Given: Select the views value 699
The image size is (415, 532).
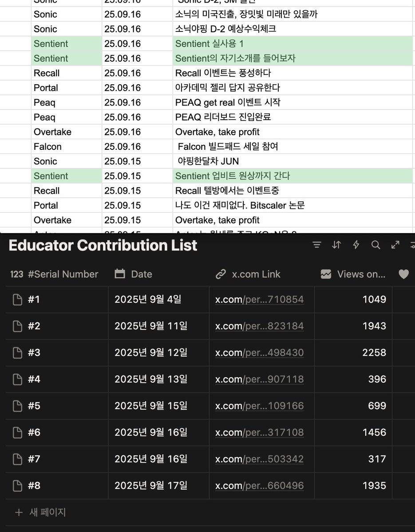Looking at the screenshot, I should click(x=377, y=406).
